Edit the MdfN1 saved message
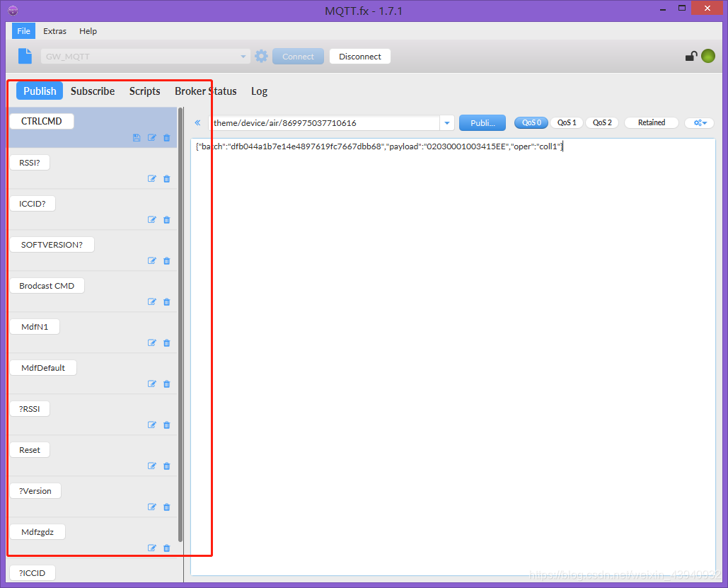Viewport: 728px width, 588px height. 152,342
